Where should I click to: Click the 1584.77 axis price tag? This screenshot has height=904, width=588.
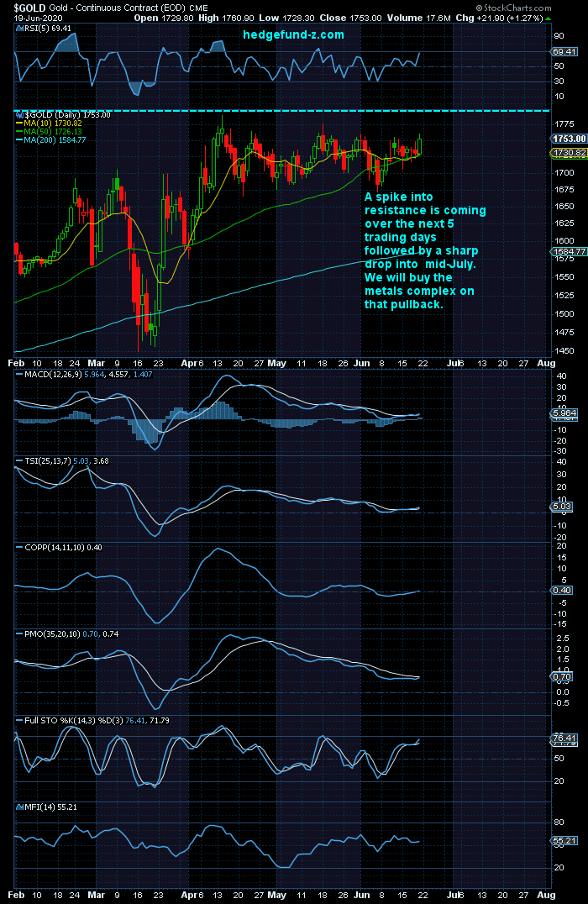tap(569, 252)
